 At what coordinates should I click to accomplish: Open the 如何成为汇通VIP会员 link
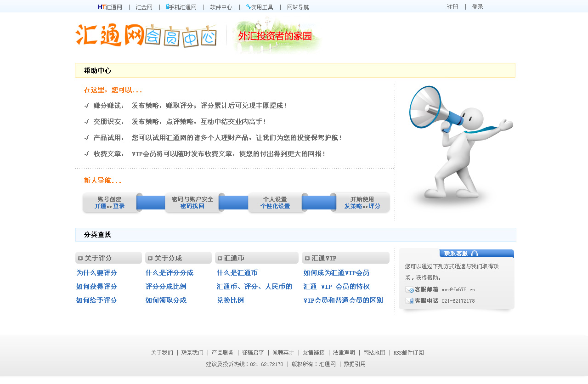[336, 273]
